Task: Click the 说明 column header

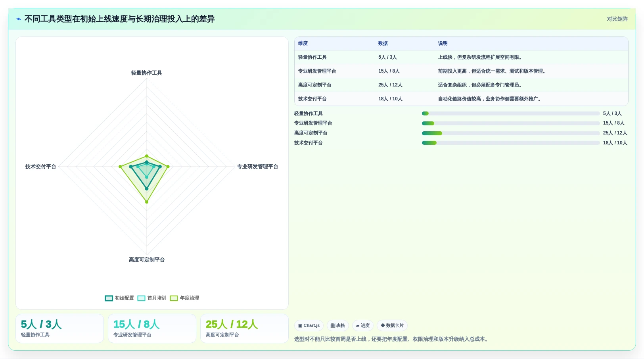Action: coord(443,43)
